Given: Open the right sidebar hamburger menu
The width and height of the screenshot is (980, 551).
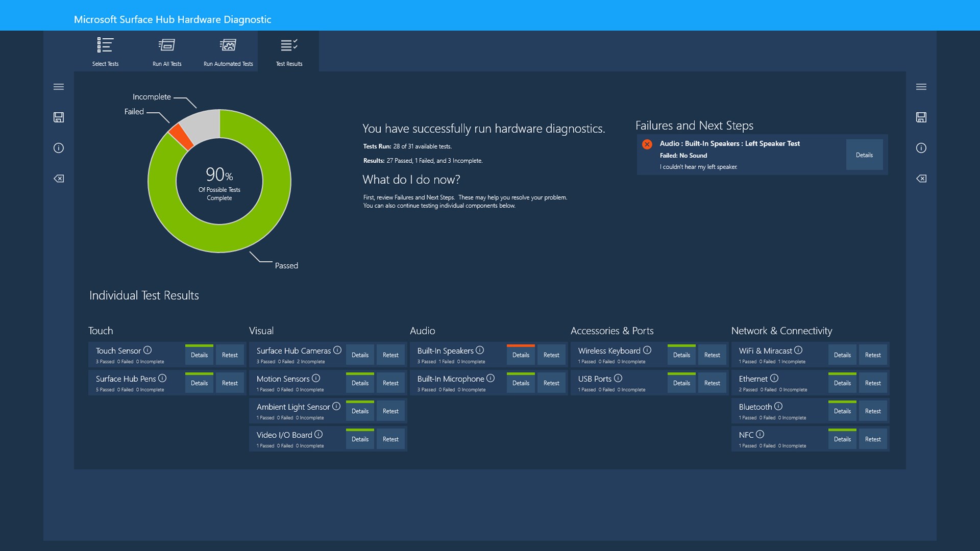Looking at the screenshot, I should [921, 87].
